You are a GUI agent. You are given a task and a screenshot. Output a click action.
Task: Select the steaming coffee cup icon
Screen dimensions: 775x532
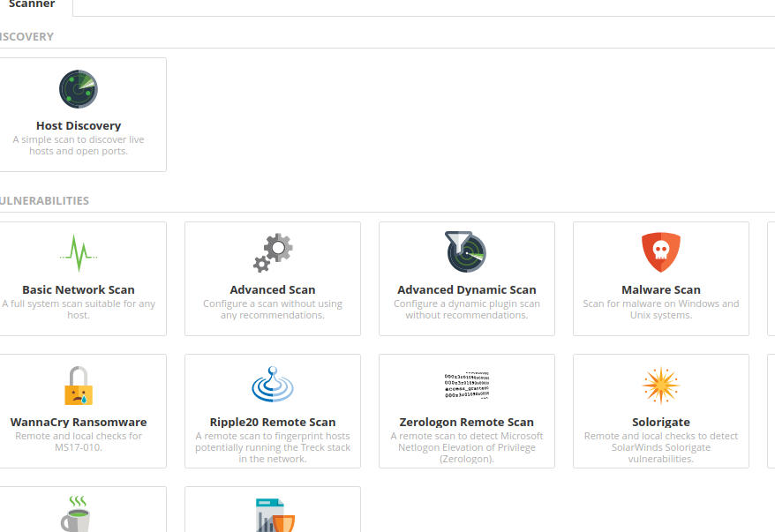[x=76, y=513]
